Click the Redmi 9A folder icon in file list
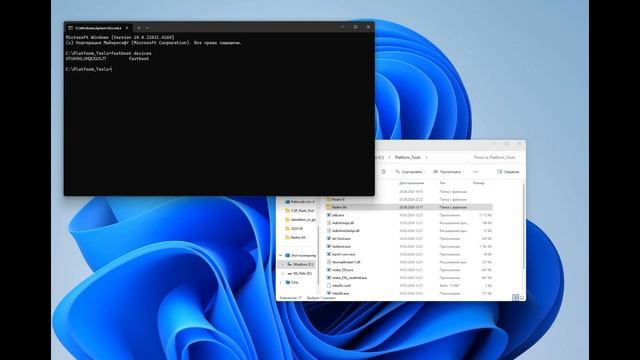The height and width of the screenshot is (360, 640). [329, 207]
